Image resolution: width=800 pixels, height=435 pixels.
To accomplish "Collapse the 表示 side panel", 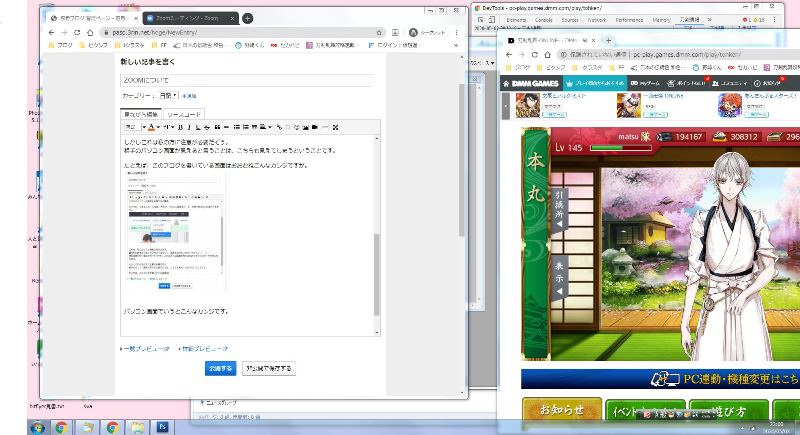I will pos(559,278).
